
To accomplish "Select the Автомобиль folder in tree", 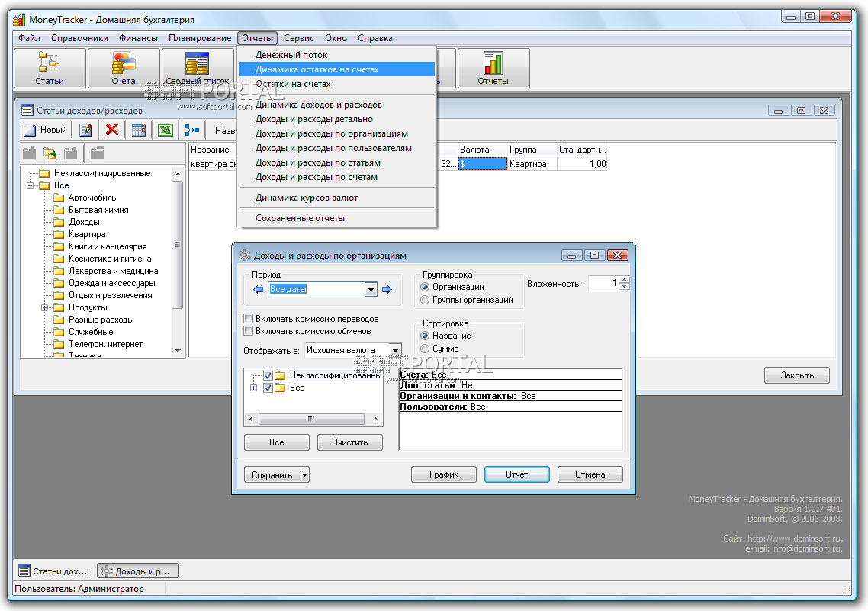I will coord(92,198).
